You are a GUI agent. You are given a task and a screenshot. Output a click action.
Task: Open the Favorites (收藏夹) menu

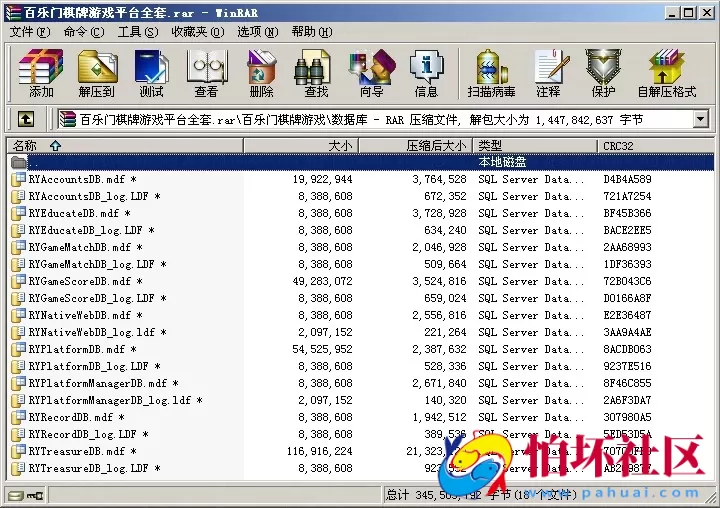[x=197, y=32]
